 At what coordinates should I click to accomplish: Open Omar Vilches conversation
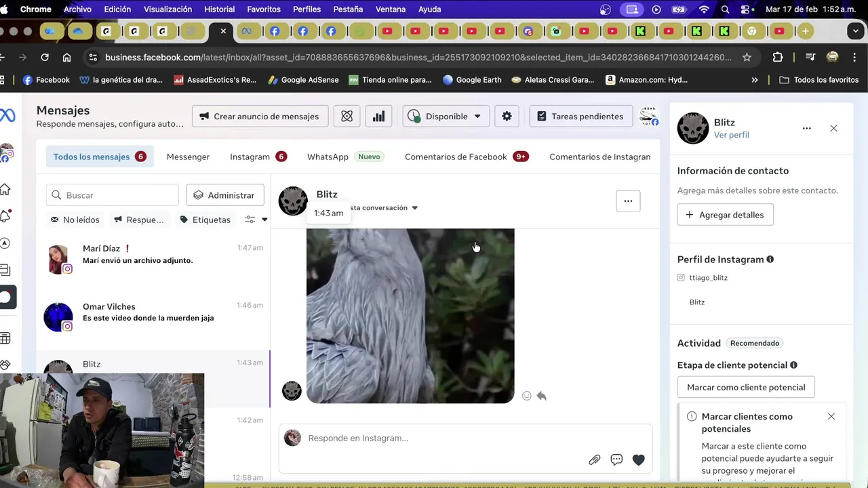pyautogui.click(x=153, y=317)
